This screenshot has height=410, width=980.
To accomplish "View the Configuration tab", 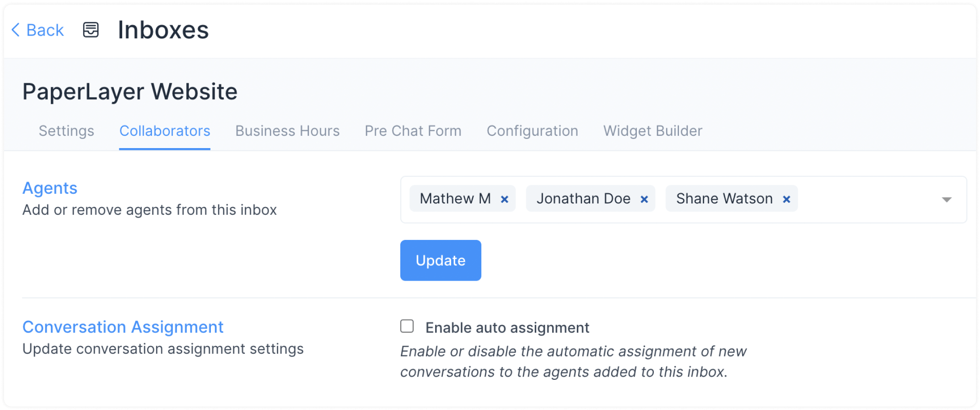I will 532,131.
